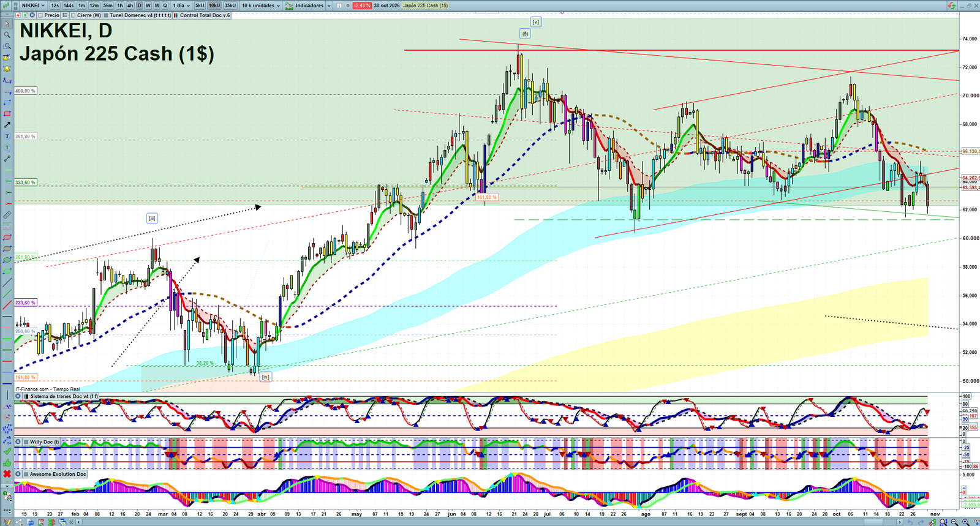Toggle the Awesome Evolution Doc square

(x=27, y=474)
